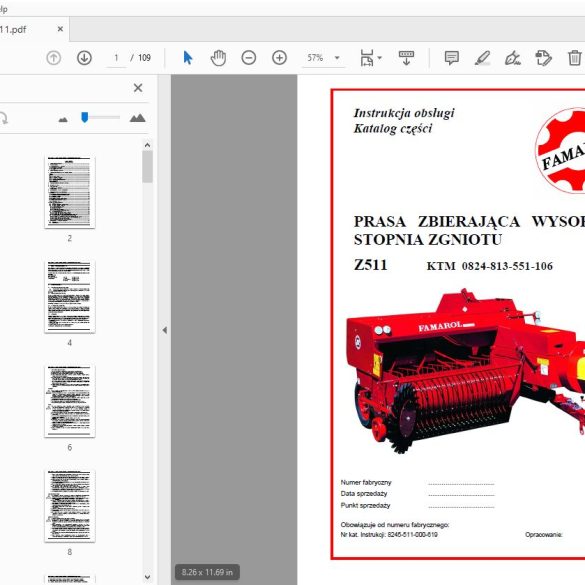This screenshot has height=585, width=585.
Task: Zoom in with the plus icon
Action: 279,58
